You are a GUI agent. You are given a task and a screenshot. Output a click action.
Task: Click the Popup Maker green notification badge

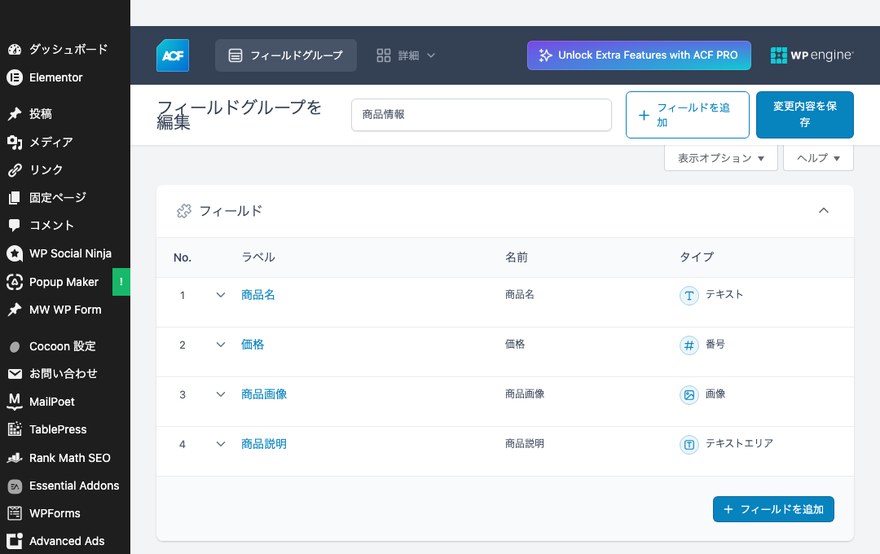[121, 282]
